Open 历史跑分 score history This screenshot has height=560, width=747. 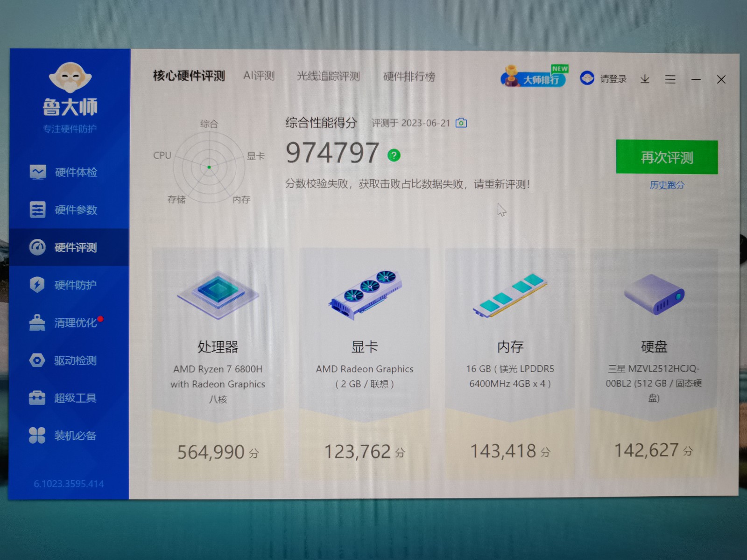click(667, 185)
